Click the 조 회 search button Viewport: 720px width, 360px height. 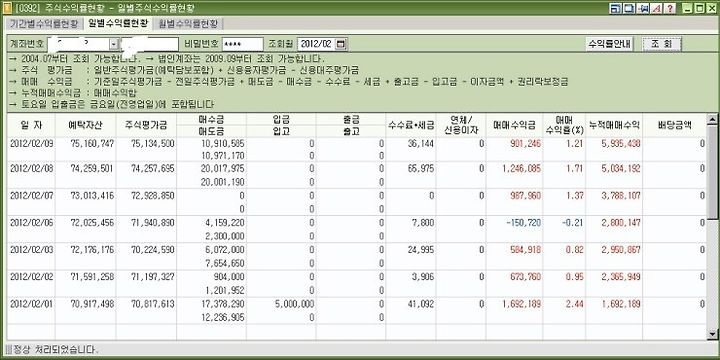(661, 44)
